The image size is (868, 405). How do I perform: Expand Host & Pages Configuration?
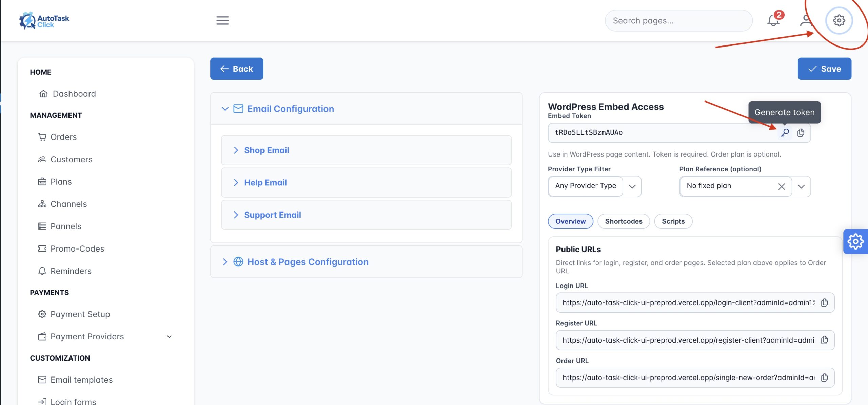point(366,262)
